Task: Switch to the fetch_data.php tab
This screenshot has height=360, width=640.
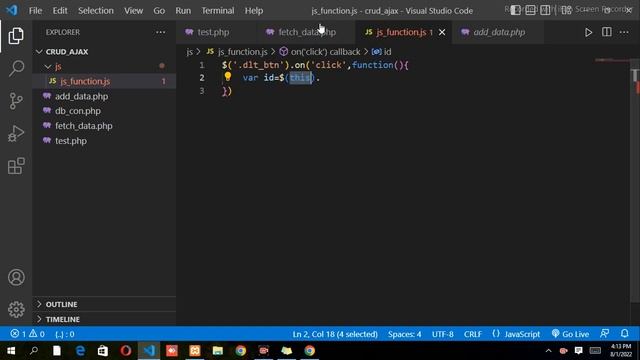Action: 306,32
